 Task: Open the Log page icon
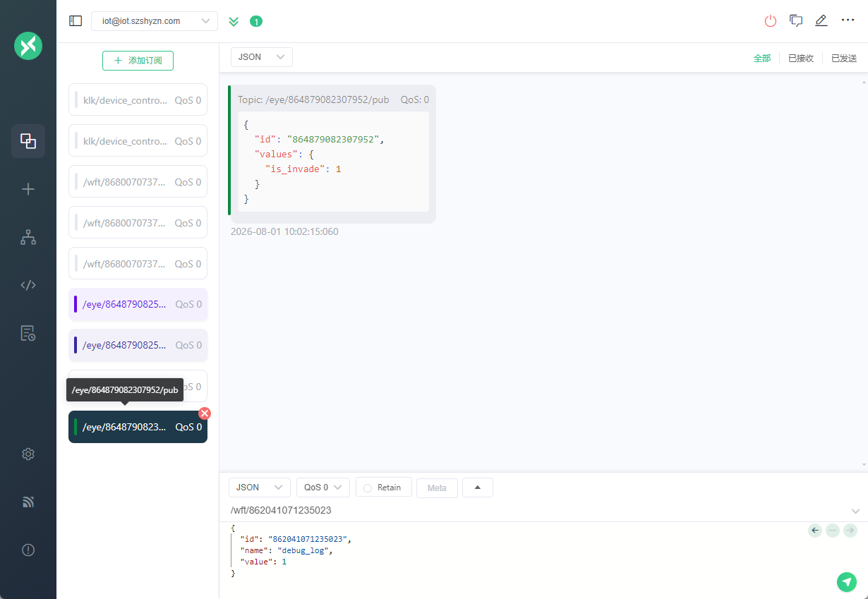(x=28, y=333)
